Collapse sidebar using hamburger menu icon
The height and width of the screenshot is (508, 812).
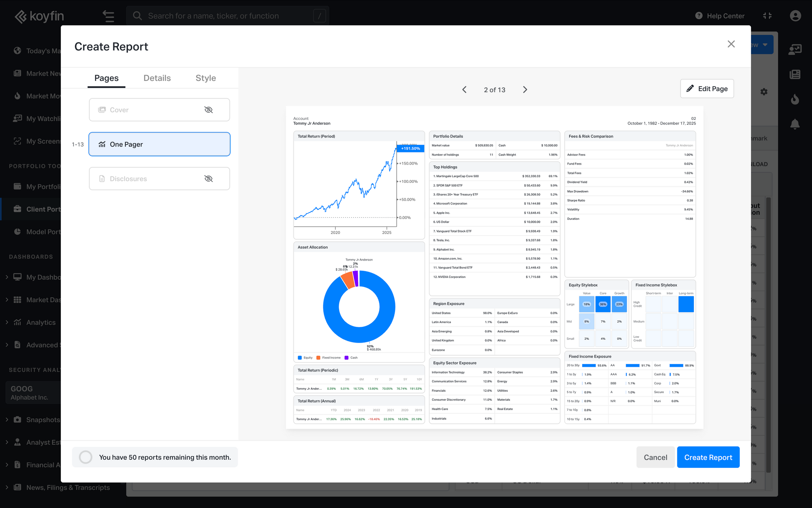click(108, 16)
